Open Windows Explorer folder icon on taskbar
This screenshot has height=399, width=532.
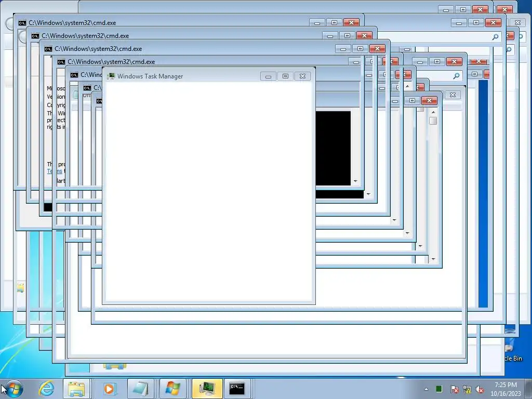(76, 389)
